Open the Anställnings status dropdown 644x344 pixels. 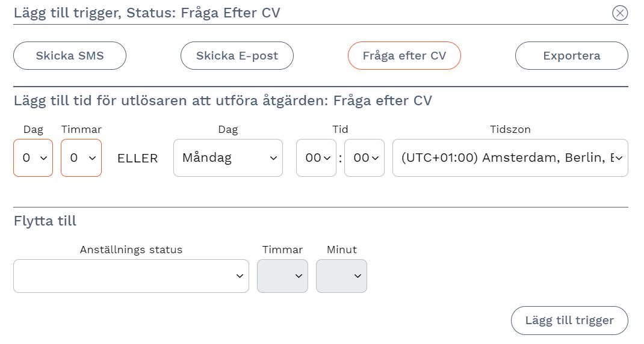click(131, 276)
